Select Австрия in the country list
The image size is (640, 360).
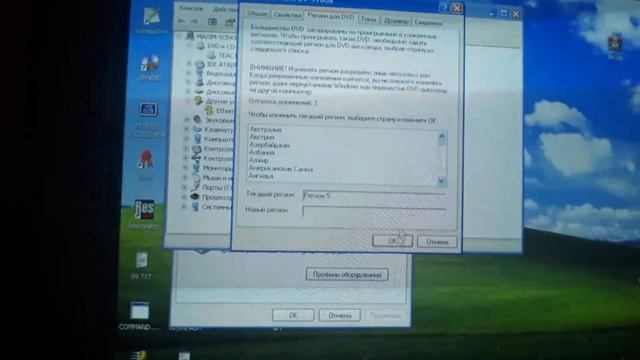262,137
